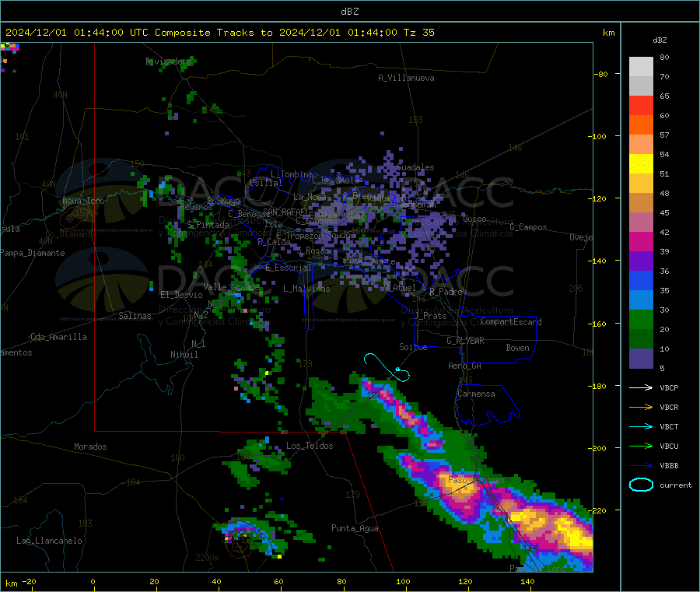The width and height of the screenshot is (700, 592).
Task: Select the slate purple 10 dBZ color swatch
Action: 641,359
